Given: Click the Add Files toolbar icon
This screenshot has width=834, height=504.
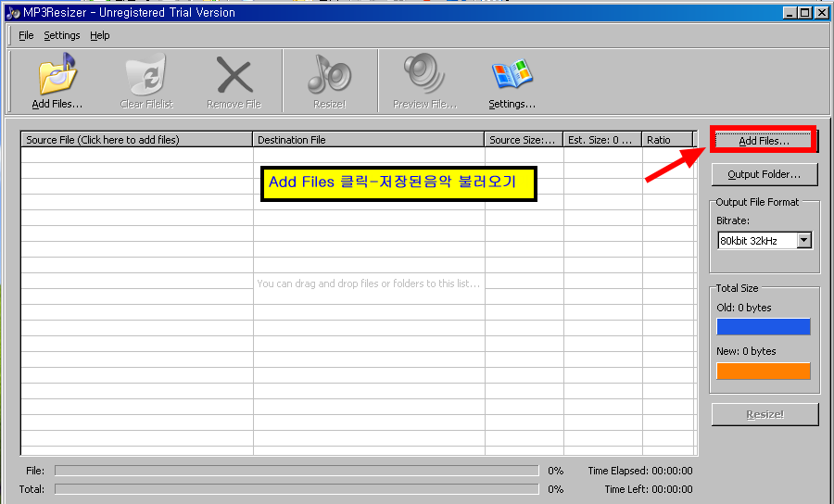Looking at the screenshot, I should (x=57, y=74).
